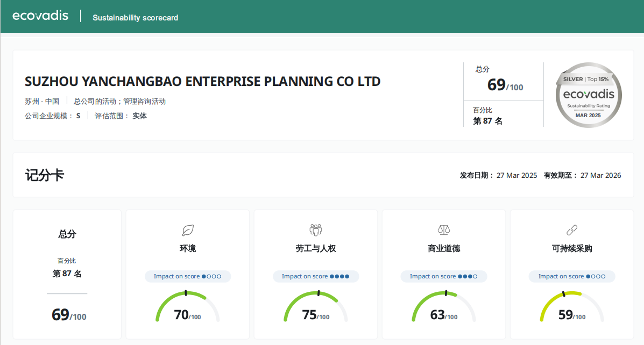Click the Ethics balance scales icon
The height and width of the screenshot is (345, 644).
(x=443, y=229)
